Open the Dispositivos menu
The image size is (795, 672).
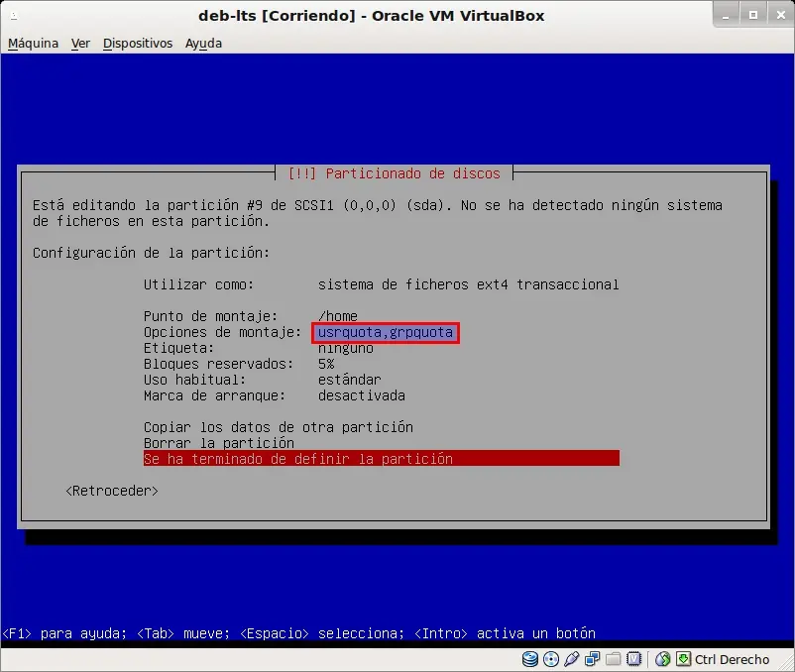(138, 44)
